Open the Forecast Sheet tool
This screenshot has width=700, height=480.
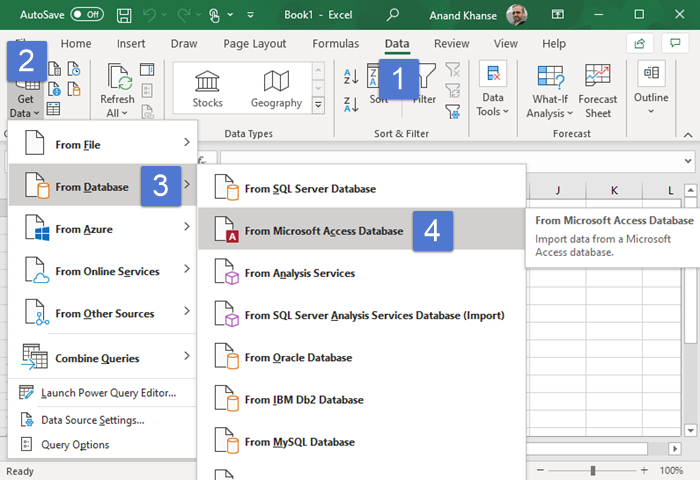598,90
